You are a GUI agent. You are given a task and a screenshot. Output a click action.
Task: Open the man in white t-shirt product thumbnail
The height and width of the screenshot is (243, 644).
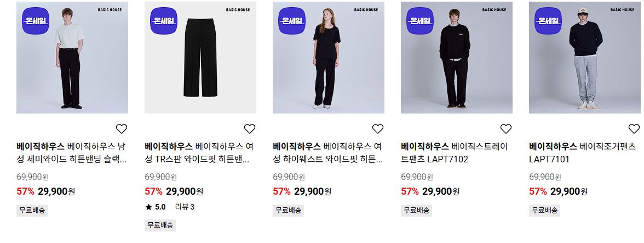pyautogui.click(x=72, y=58)
